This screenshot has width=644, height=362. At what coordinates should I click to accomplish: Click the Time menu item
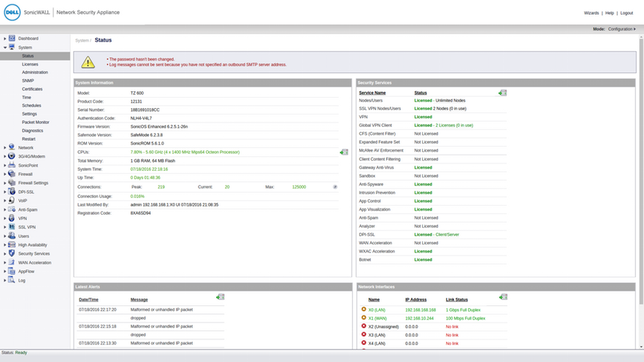[26, 98]
